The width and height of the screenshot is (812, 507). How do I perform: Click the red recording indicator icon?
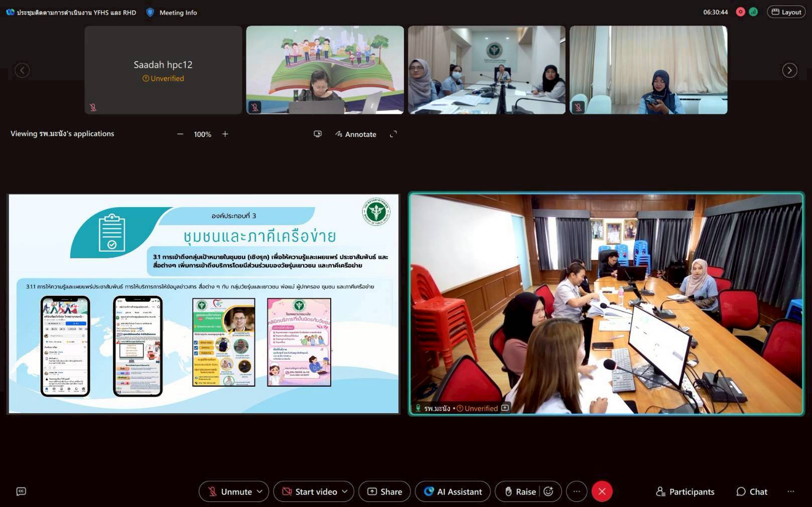(740, 12)
